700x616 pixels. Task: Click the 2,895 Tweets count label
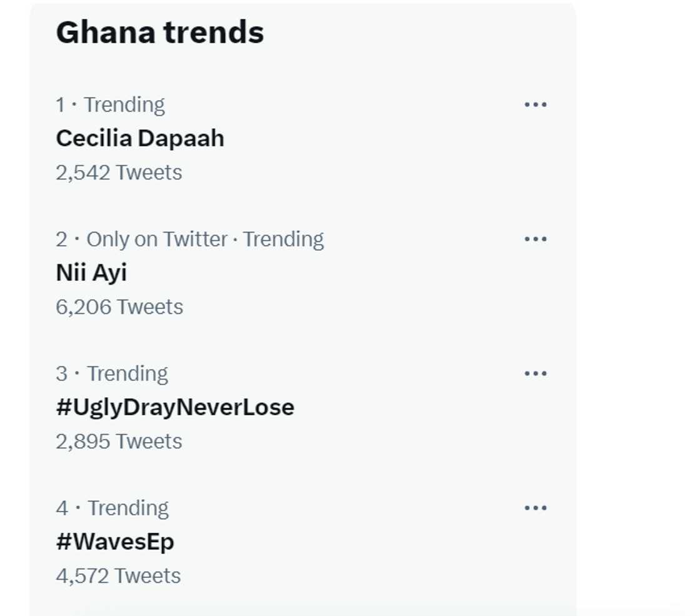118,441
